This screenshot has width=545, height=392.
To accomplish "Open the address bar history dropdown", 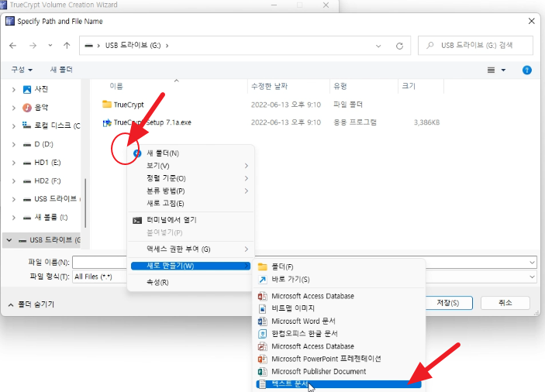I will tap(378, 46).
